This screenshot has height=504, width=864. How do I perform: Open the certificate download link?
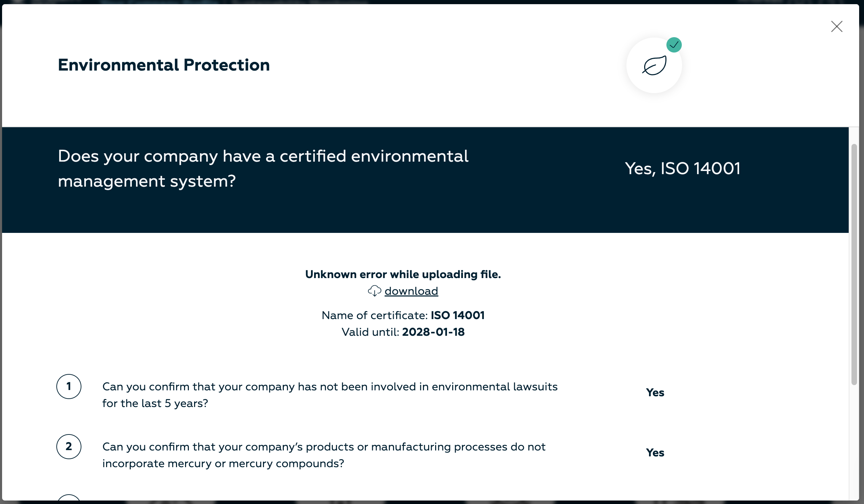(411, 291)
